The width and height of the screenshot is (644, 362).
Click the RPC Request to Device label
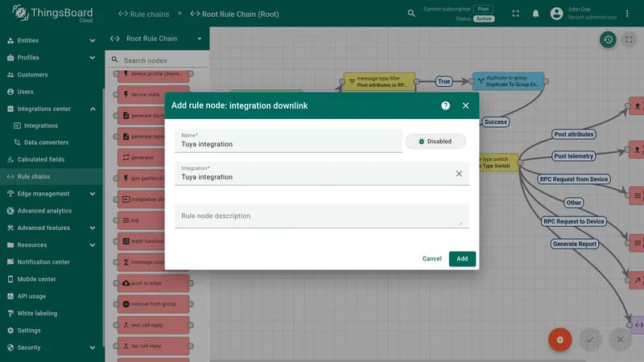(574, 221)
